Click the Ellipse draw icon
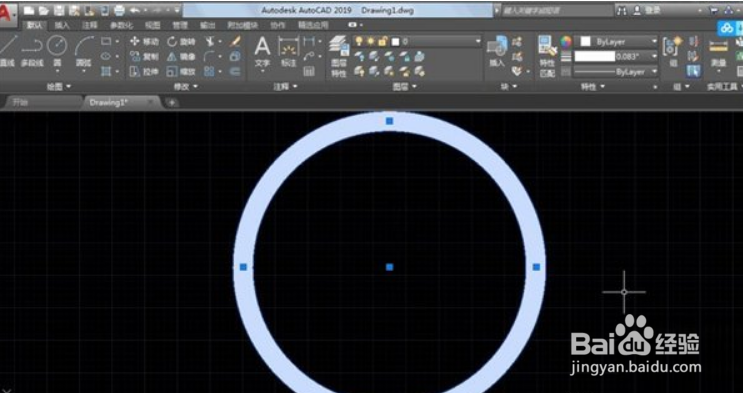The image size is (743, 393). (x=106, y=56)
